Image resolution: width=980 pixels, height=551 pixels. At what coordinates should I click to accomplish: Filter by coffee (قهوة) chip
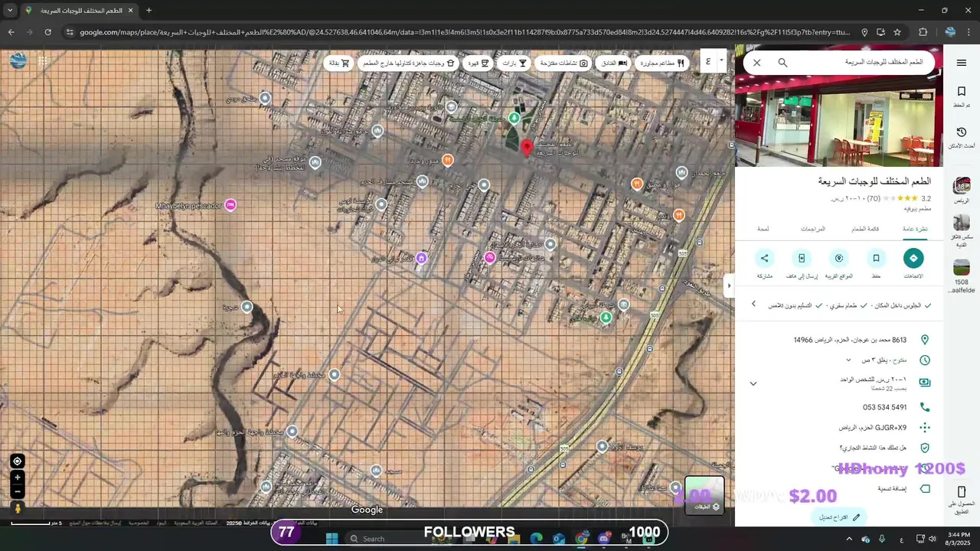pos(479,63)
